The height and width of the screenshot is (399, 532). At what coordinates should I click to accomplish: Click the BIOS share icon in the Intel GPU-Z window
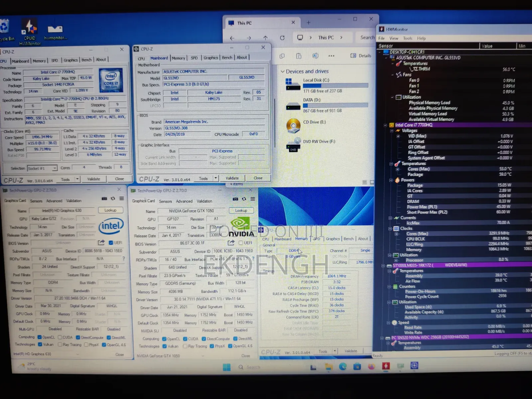click(101, 242)
